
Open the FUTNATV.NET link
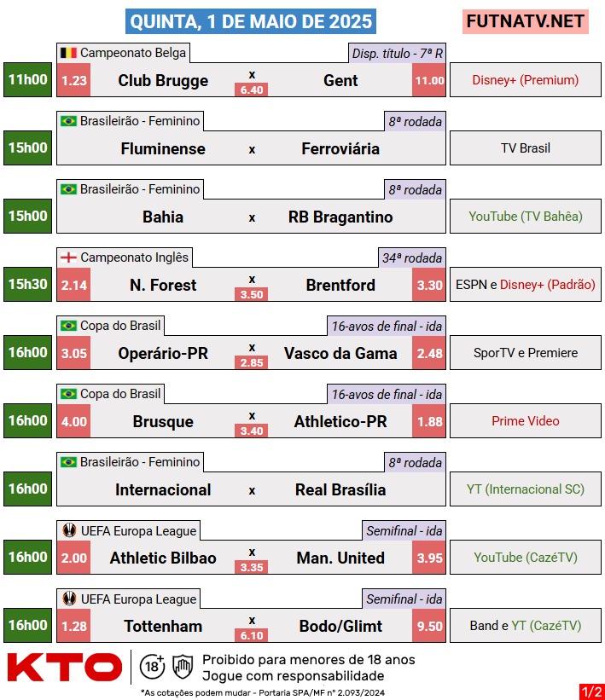526,21
